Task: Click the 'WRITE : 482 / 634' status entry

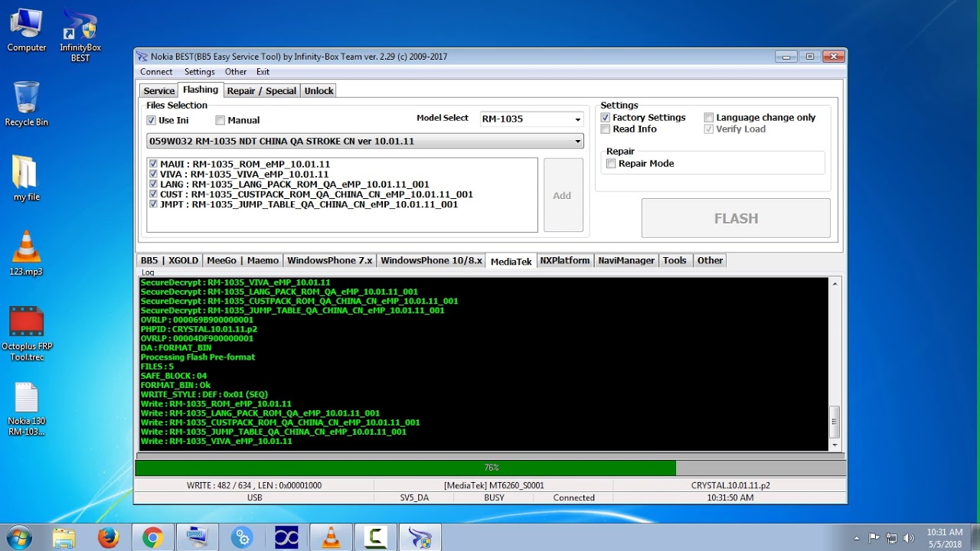Action: click(x=254, y=485)
